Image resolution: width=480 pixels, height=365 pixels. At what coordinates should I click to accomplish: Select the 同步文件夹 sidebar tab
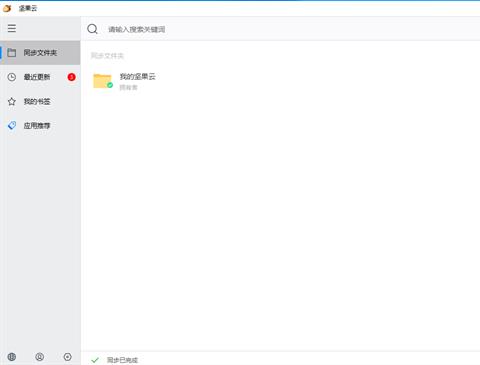pos(40,53)
